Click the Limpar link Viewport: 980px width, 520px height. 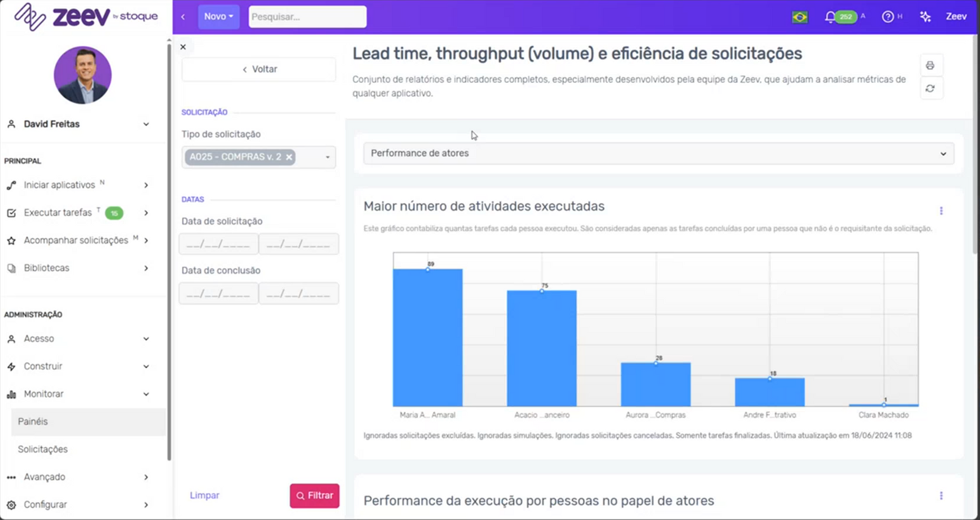(x=204, y=495)
